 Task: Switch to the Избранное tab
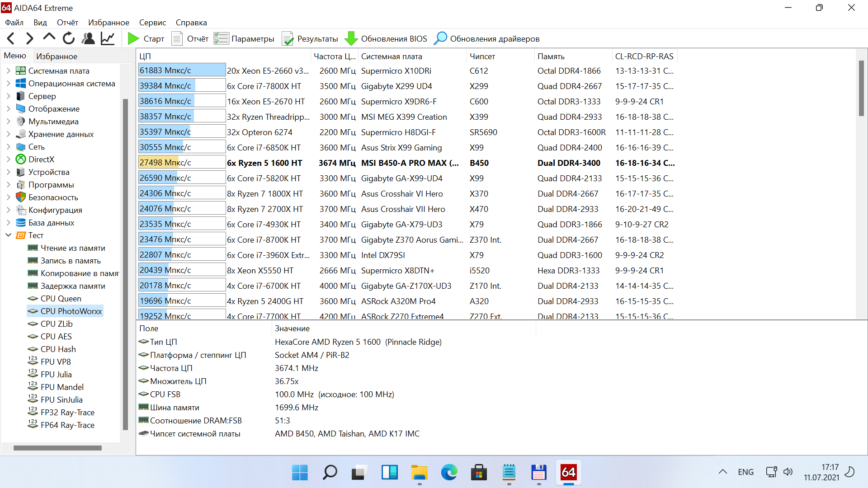pyautogui.click(x=57, y=56)
